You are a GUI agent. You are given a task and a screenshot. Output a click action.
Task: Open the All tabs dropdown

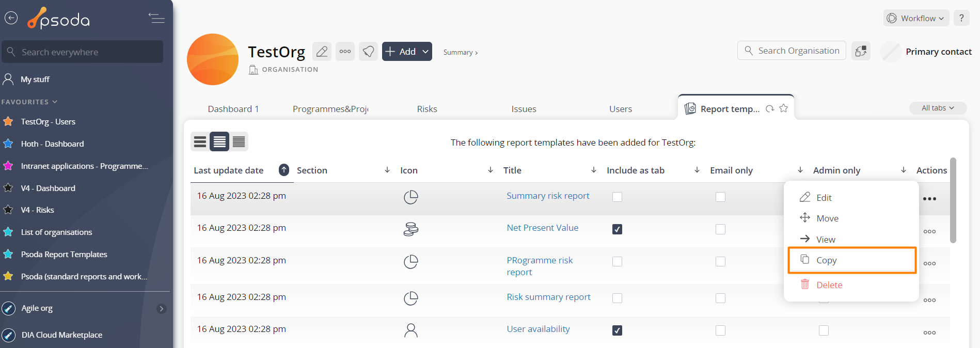[938, 108]
